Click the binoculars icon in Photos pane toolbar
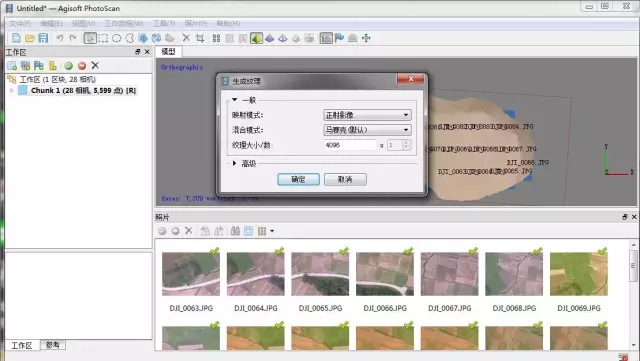 (x=235, y=231)
